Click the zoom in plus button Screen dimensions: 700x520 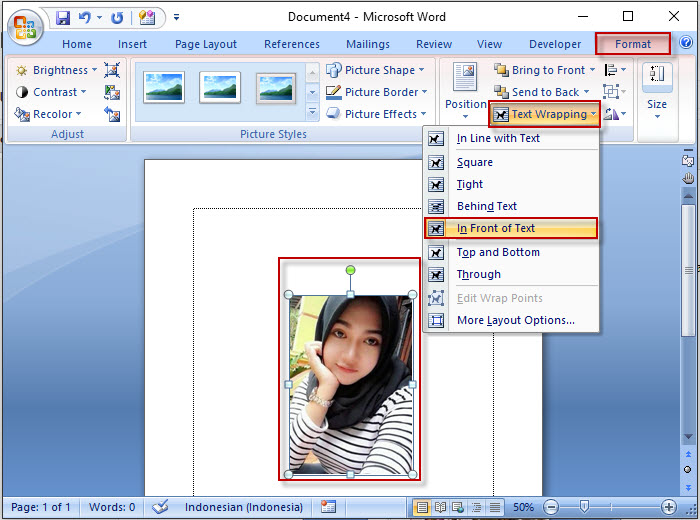(669, 508)
